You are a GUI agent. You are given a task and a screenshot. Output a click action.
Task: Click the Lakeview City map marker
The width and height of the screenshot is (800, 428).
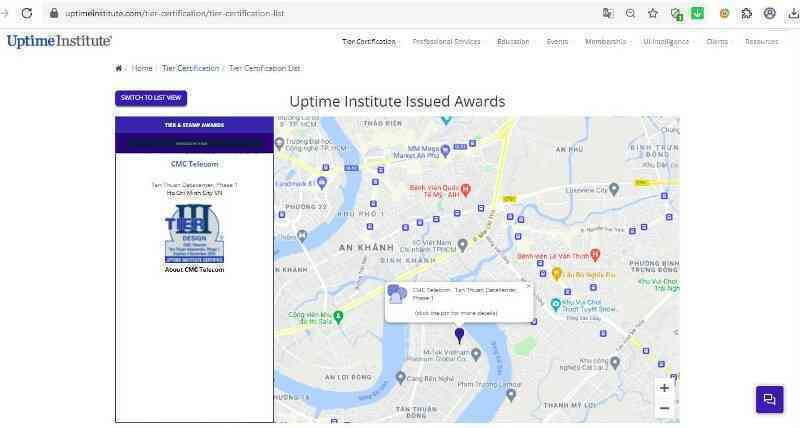pos(614,189)
